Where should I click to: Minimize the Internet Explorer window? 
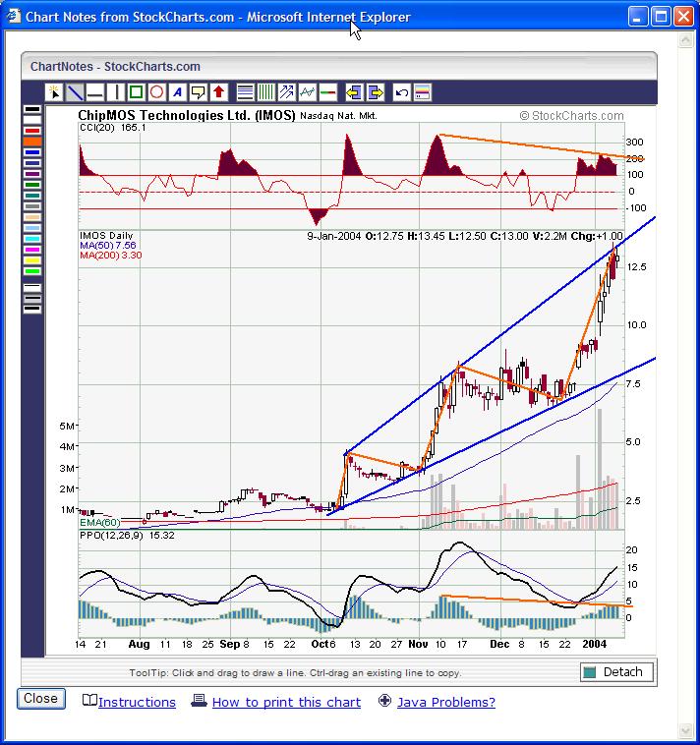(x=638, y=17)
